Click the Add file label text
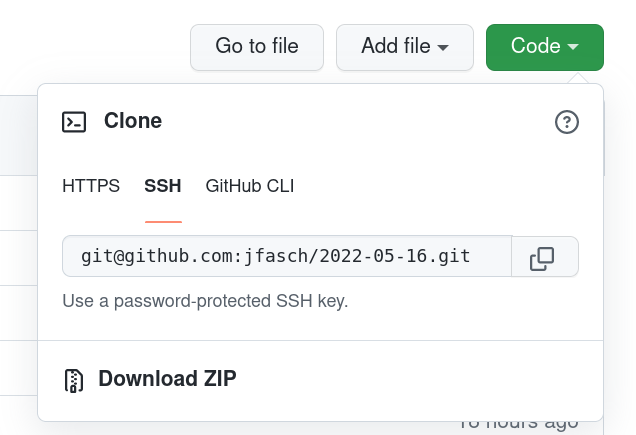The height and width of the screenshot is (435, 636). click(396, 47)
